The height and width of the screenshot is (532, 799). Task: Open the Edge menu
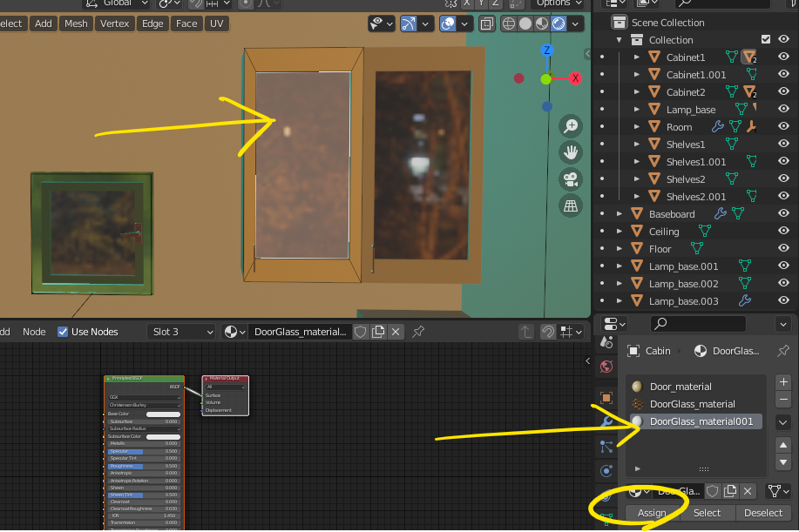coord(152,24)
